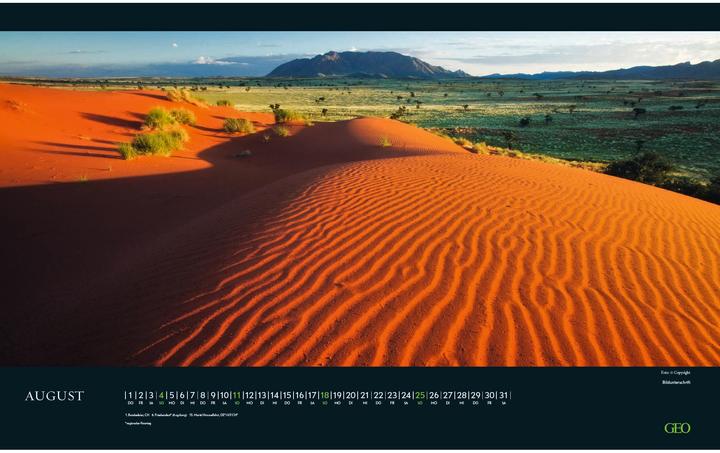This screenshot has width=720, height=453.
Task: Select day 10 in the calendar strip
Action: coord(225,395)
